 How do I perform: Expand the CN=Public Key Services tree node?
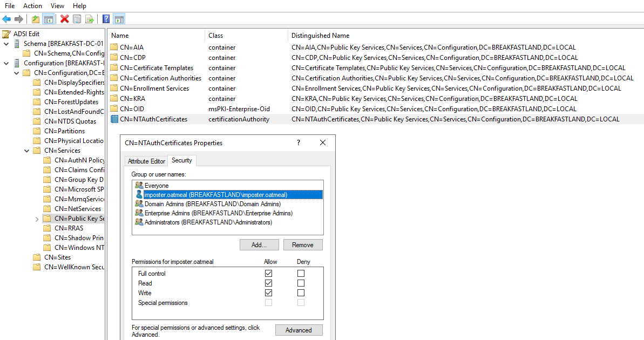click(x=37, y=219)
